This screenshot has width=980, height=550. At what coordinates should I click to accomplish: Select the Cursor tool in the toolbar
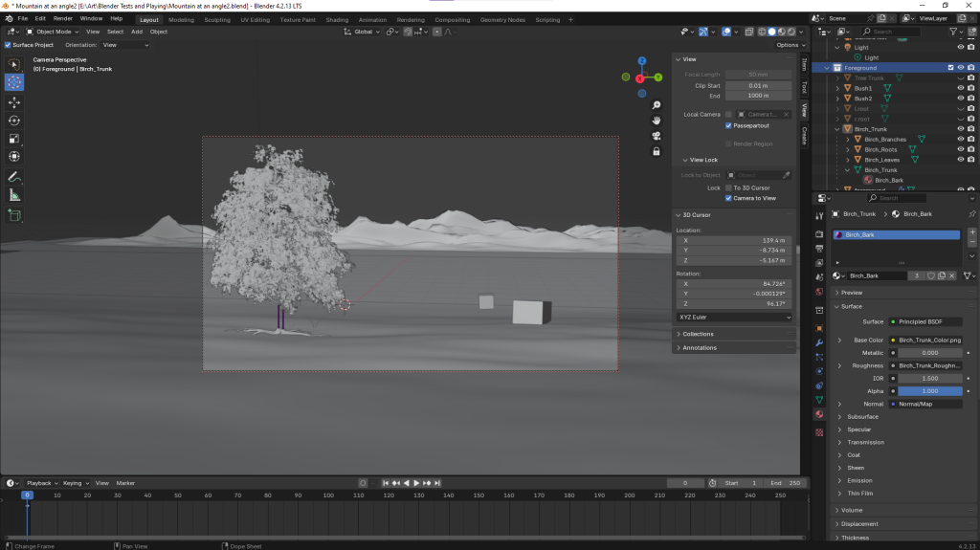pos(14,82)
